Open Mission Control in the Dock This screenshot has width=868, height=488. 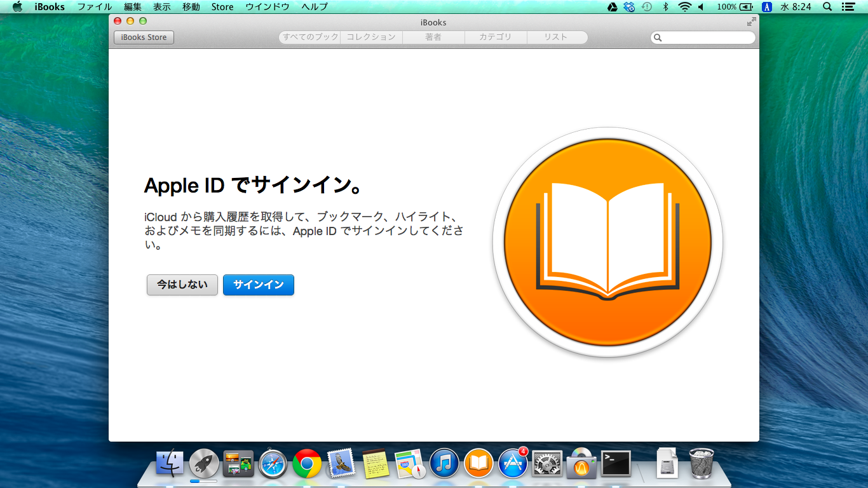click(238, 464)
